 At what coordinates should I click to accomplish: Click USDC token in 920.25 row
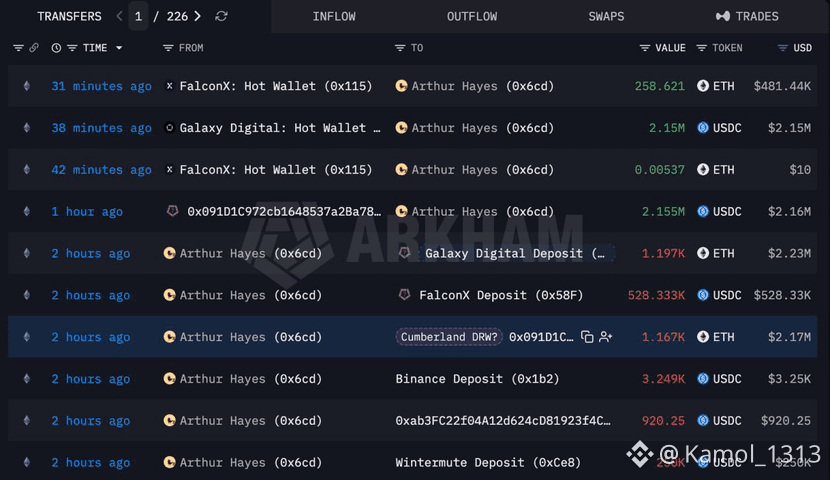pos(719,421)
